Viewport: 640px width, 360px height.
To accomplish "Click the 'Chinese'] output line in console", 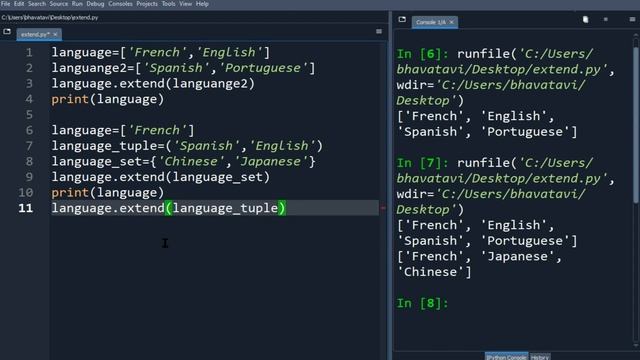I will (x=434, y=272).
